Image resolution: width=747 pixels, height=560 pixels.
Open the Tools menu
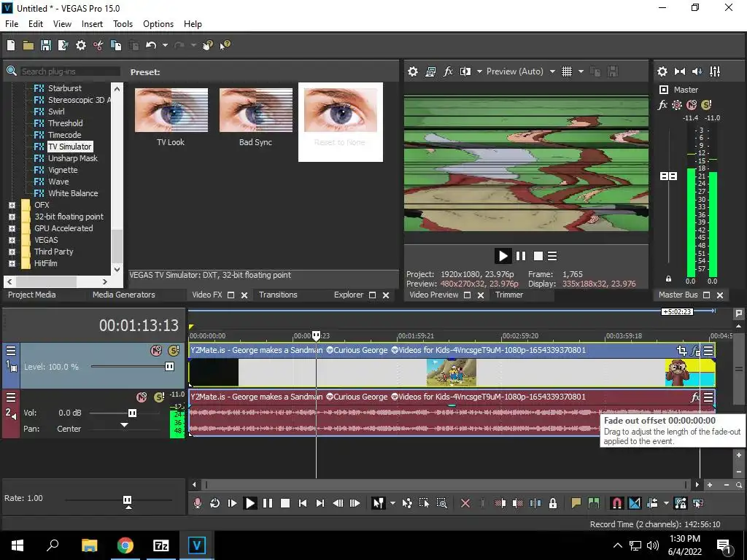123,24
